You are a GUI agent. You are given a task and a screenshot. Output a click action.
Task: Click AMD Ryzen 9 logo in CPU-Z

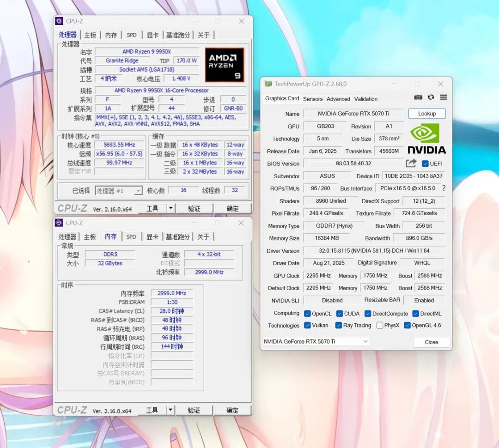coord(225,65)
